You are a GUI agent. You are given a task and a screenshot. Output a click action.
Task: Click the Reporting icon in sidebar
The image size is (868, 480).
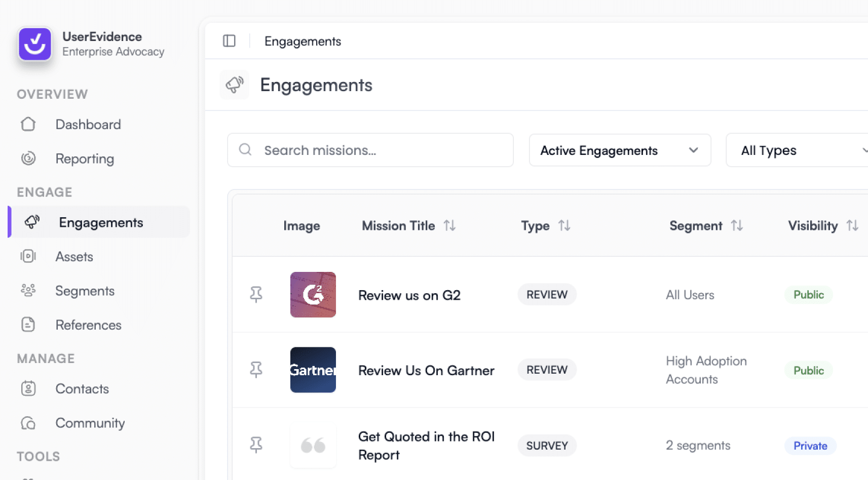click(28, 159)
